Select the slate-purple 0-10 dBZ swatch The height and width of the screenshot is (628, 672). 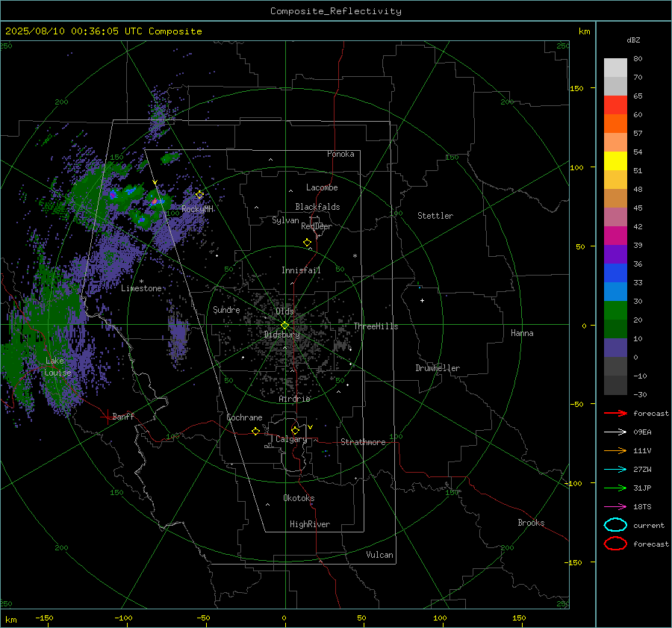click(x=615, y=347)
